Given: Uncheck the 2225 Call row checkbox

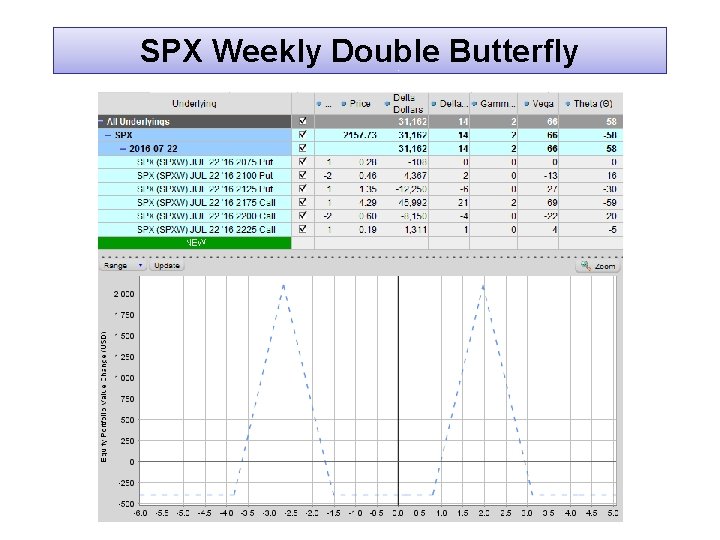Looking at the screenshot, I should [303, 229].
